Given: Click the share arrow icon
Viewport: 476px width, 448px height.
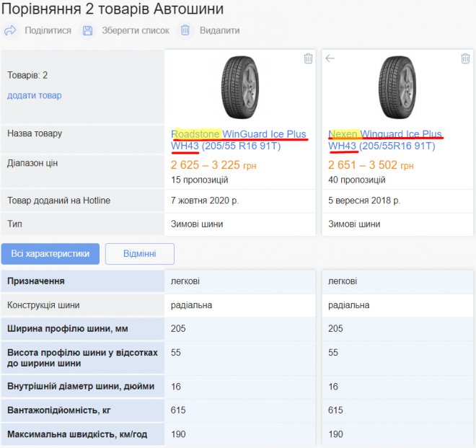Looking at the screenshot, I should click(x=10, y=30).
